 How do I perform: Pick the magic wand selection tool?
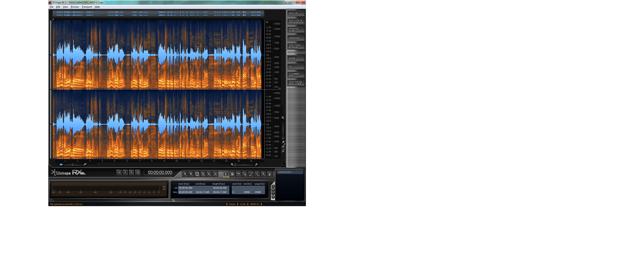(x=257, y=174)
